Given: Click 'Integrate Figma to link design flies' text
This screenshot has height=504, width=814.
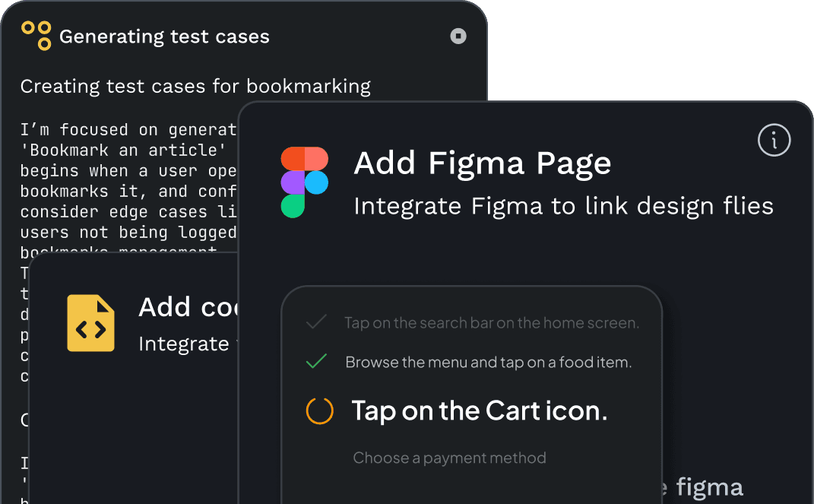Looking at the screenshot, I should [563, 206].
